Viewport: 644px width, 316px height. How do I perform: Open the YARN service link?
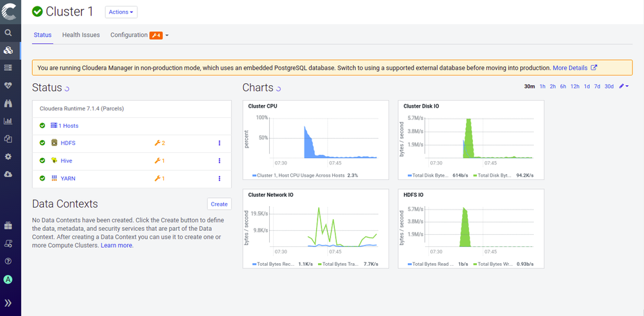(x=68, y=179)
